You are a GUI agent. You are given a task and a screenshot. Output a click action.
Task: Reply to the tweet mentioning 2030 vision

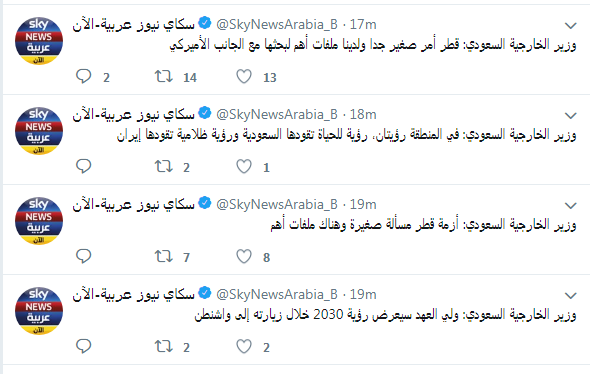point(84,346)
